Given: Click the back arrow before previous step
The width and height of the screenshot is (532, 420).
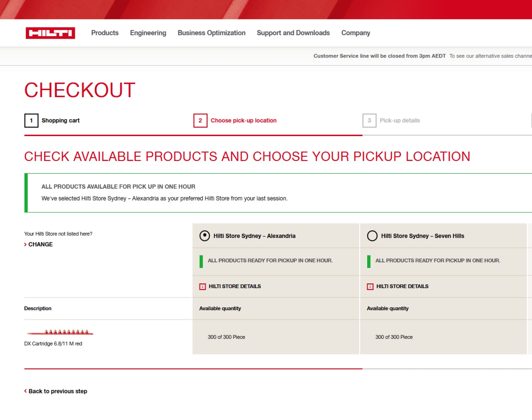Looking at the screenshot, I should [25, 391].
